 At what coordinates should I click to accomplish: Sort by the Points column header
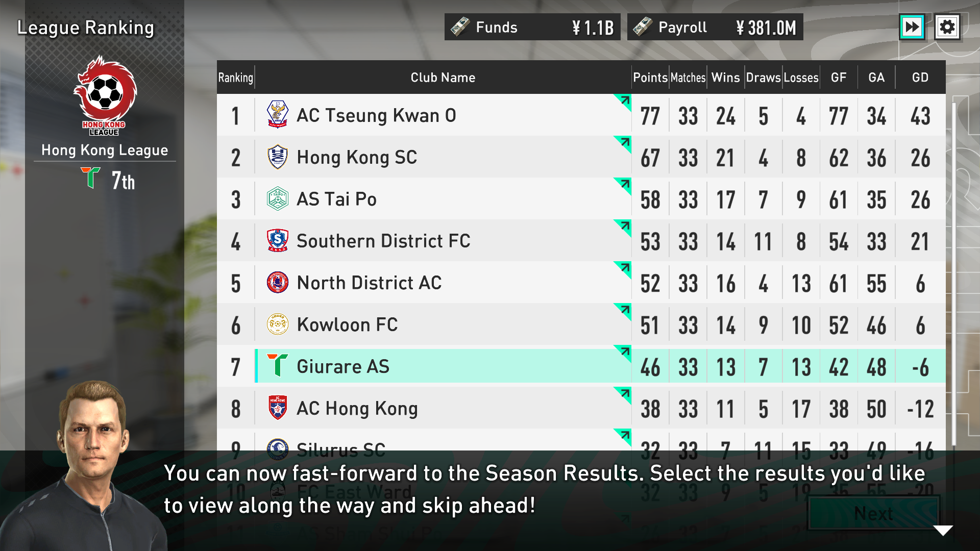pos(650,78)
